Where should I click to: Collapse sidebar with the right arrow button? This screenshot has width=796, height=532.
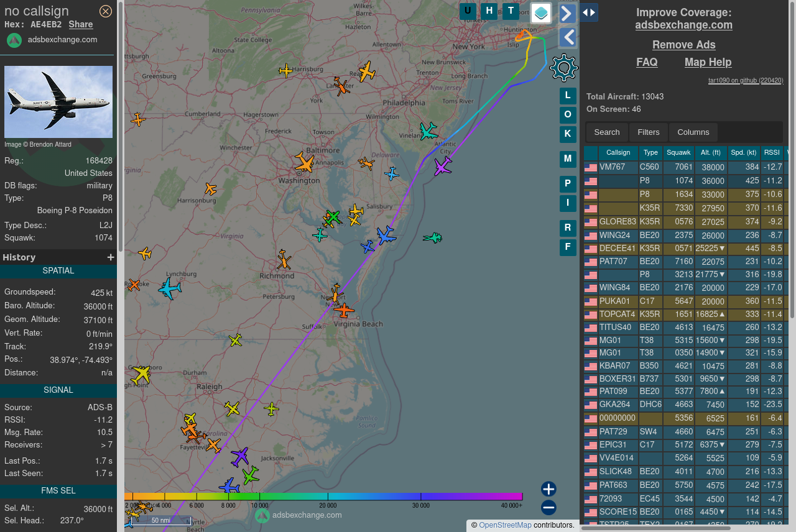(x=567, y=14)
